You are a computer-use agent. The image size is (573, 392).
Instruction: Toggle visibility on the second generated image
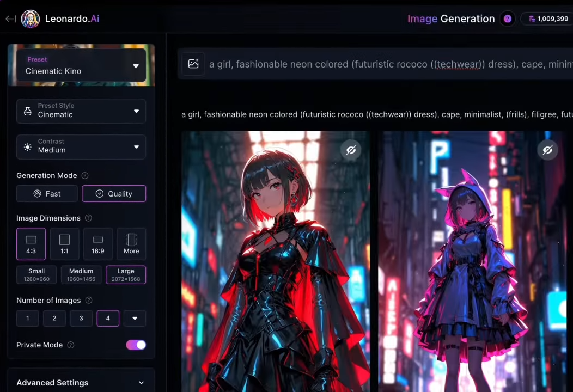pos(547,150)
